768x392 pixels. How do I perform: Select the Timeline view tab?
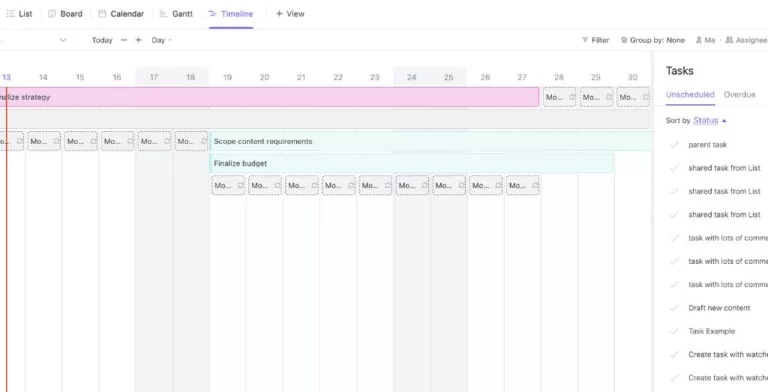tap(231, 14)
